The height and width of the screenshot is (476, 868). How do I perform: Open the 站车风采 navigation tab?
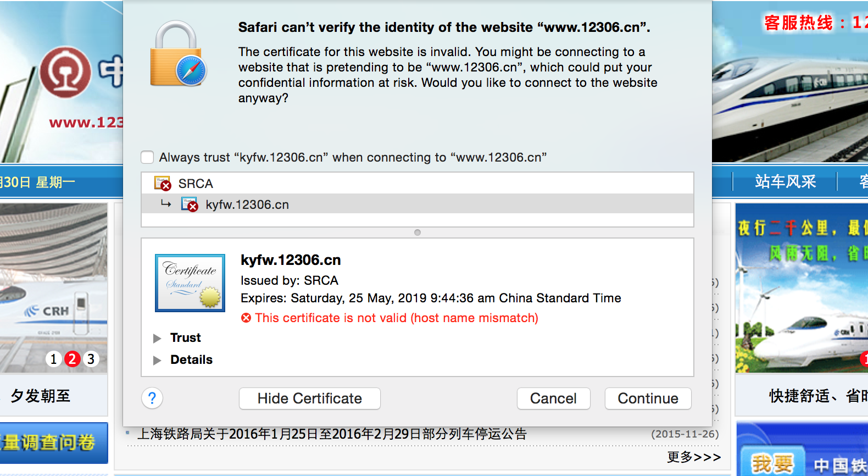tap(785, 181)
